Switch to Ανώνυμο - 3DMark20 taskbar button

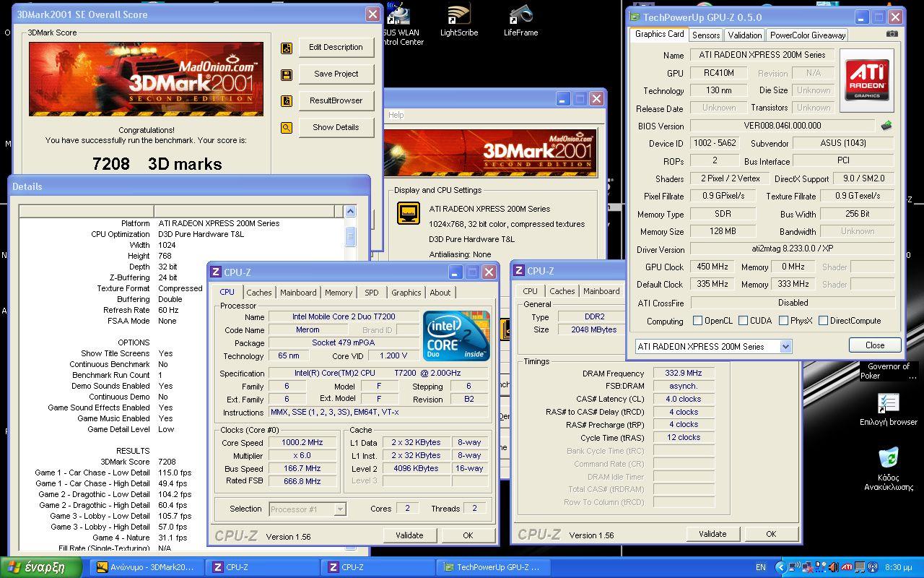147,567
